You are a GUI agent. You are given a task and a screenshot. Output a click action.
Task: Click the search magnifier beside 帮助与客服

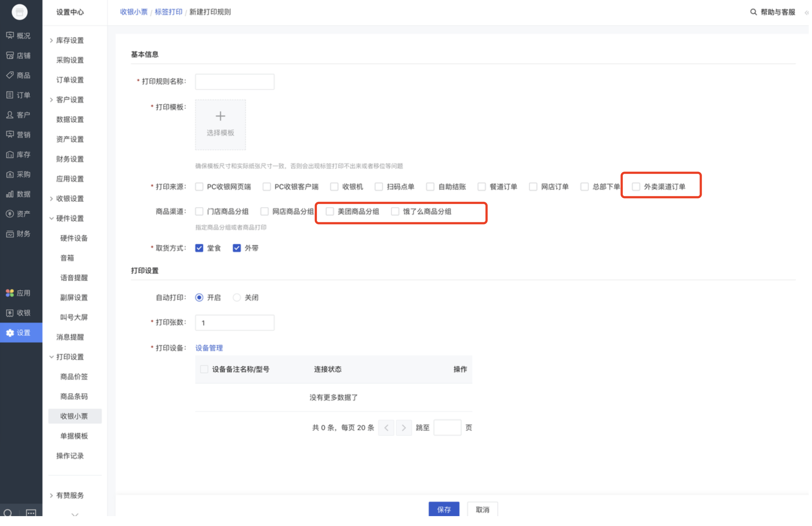click(x=753, y=12)
